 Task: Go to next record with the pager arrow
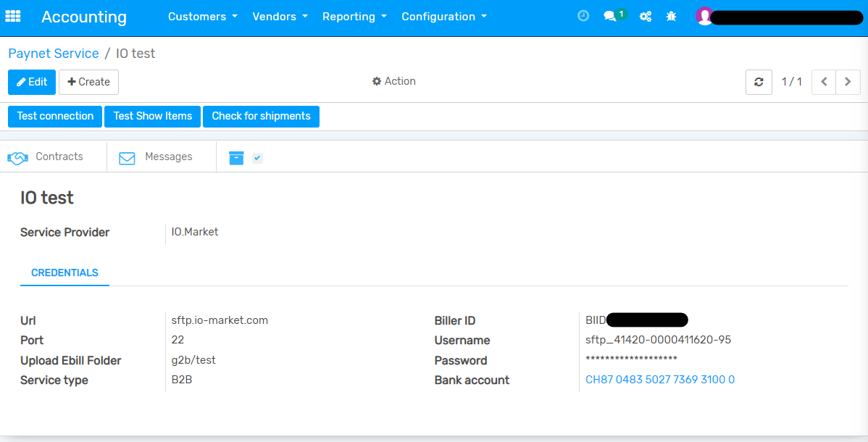coord(848,82)
